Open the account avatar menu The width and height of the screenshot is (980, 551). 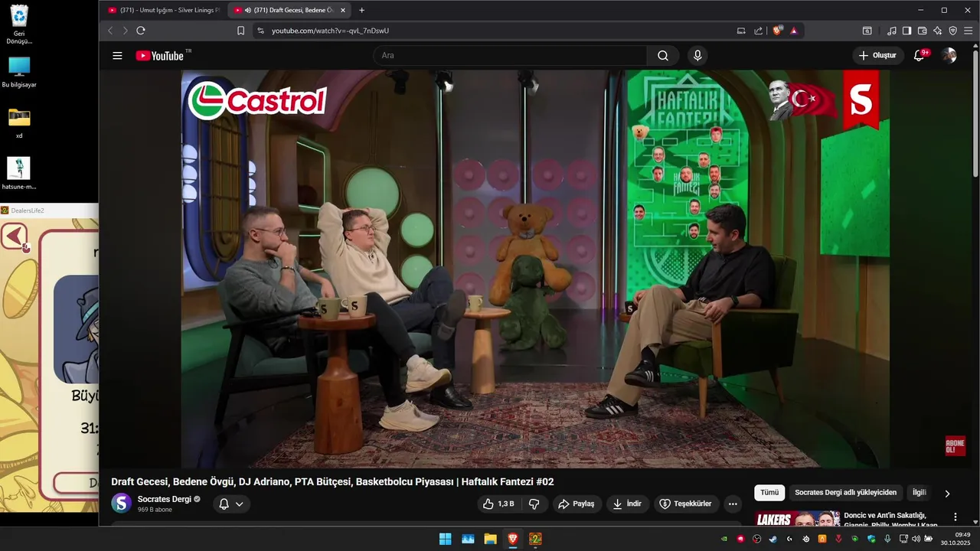coord(949,55)
